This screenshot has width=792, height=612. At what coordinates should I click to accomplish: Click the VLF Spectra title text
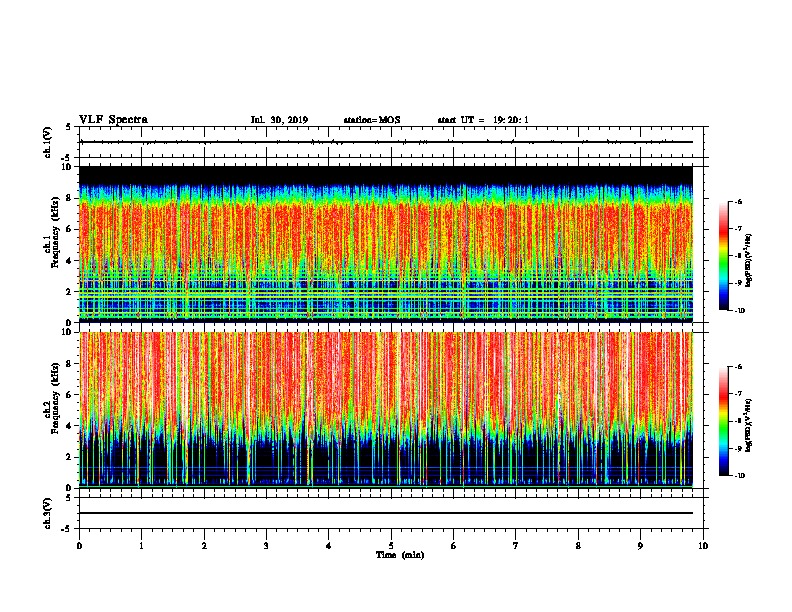pyautogui.click(x=113, y=120)
